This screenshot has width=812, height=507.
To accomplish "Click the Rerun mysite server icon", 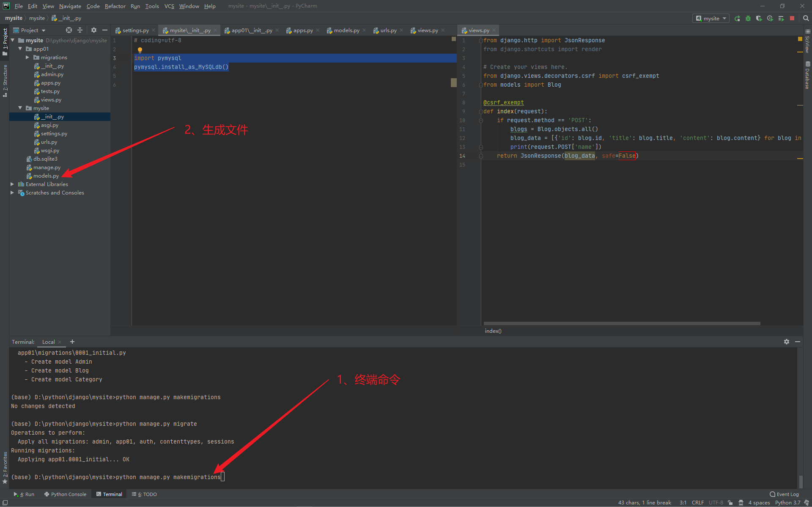I will click(x=737, y=18).
